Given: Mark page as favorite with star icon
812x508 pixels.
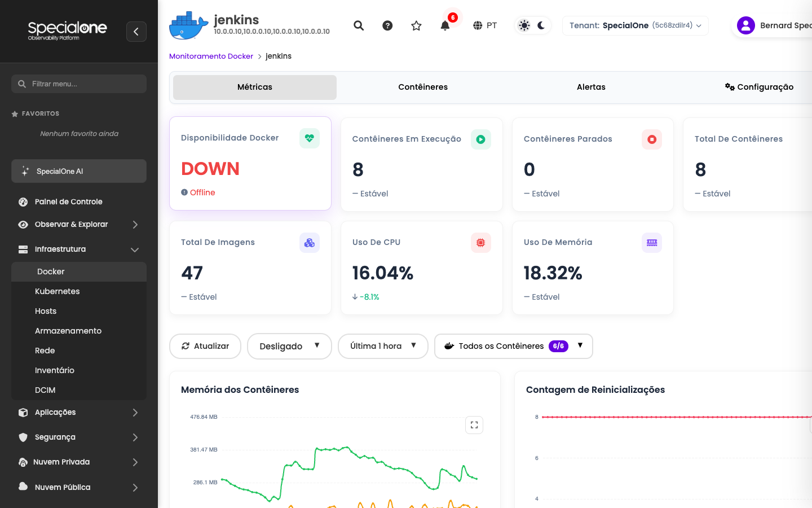Looking at the screenshot, I should pos(416,25).
